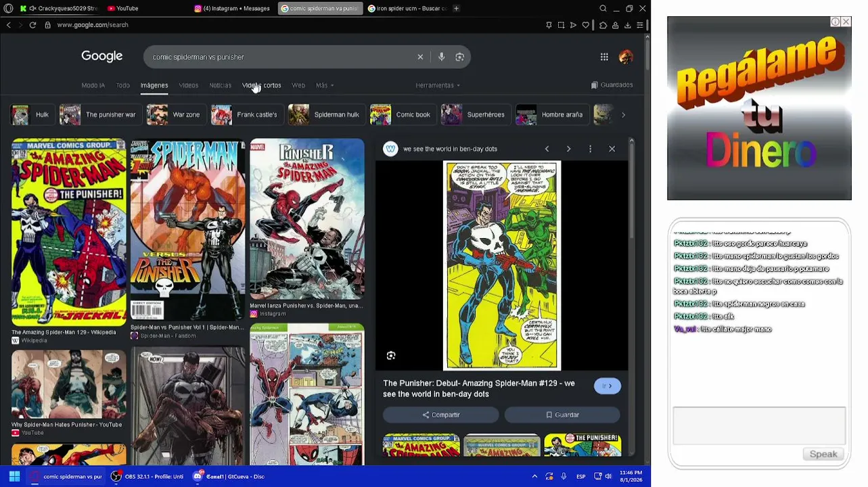Image resolution: width=868 pixels, height=487 pixels.
Task: Select the Web search tab
Action: [298, 85]
